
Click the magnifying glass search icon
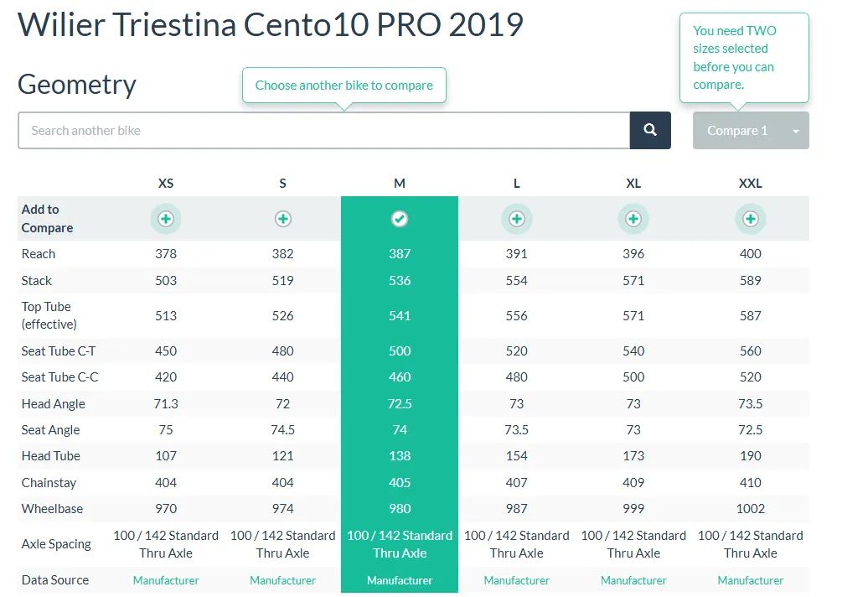[x=650, y=130]
